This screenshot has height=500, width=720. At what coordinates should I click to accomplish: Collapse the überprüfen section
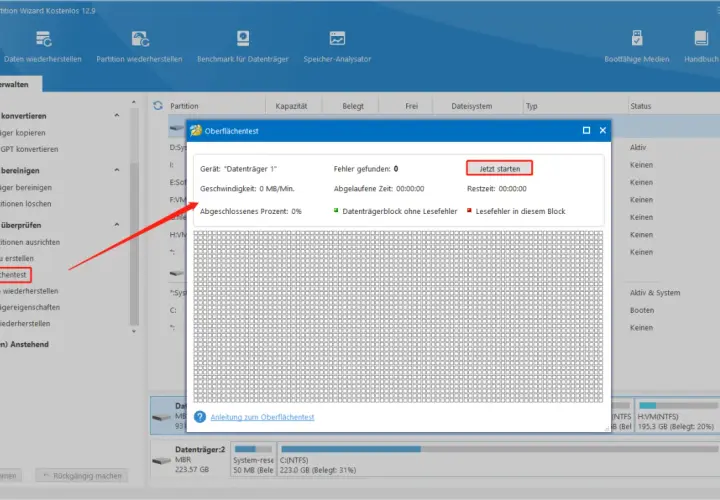pos(117,225)
